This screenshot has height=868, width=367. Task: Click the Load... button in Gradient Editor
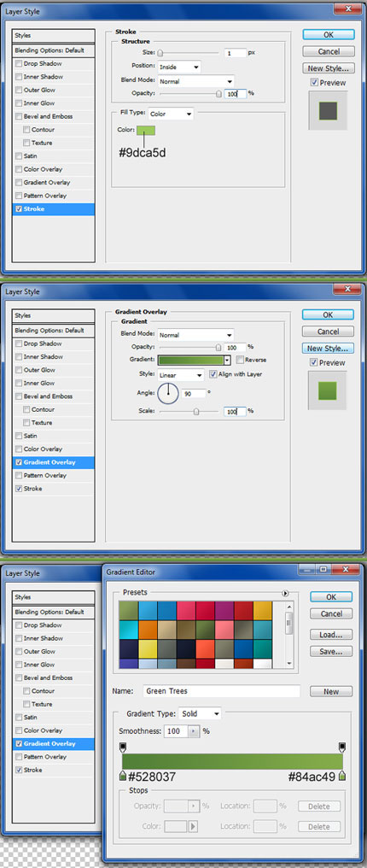click(331, 635)
